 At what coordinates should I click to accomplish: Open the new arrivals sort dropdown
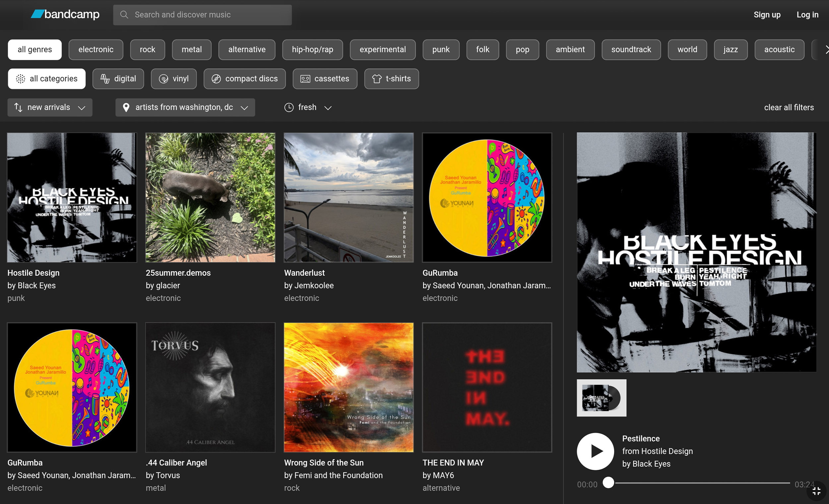pos(50,107)
